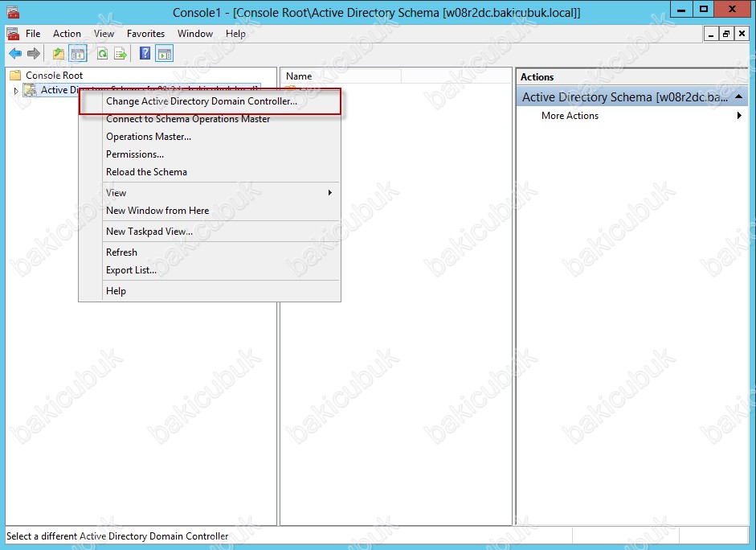The height and width of the screenshot is (550, 756).
Task: Maximize the Console1 main window
Action: pos(704,9)
